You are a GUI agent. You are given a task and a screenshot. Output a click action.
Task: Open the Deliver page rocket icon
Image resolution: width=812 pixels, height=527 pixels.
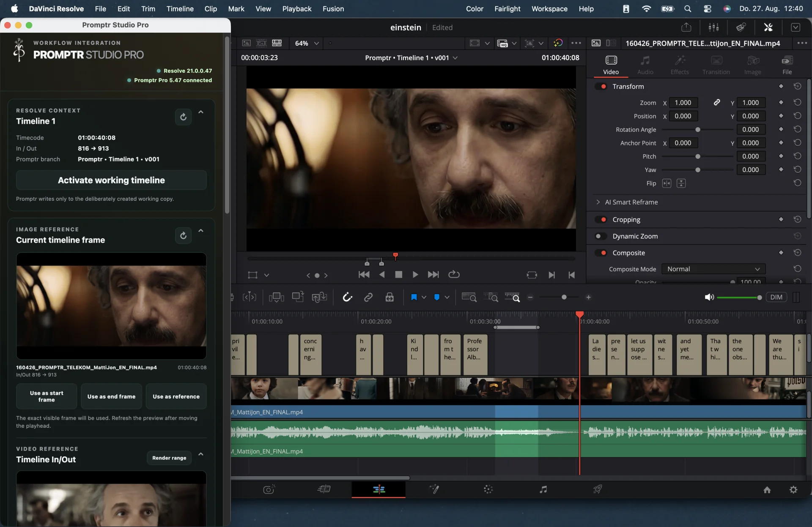597,489
